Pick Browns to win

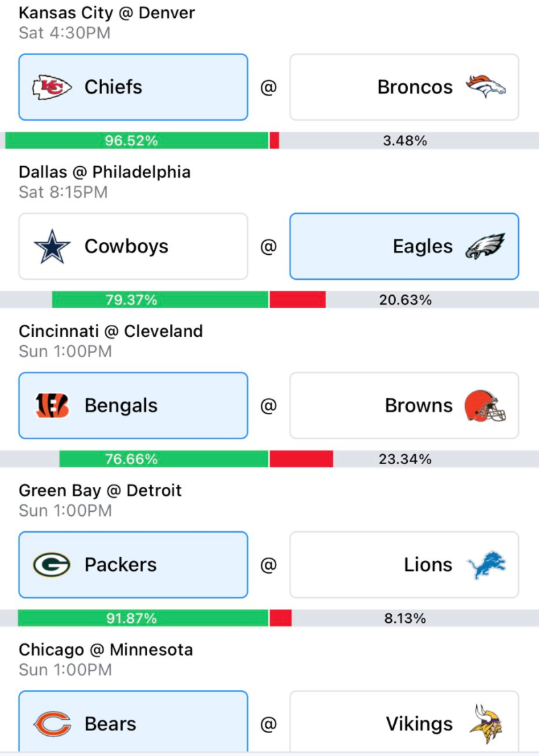(404, 406)
